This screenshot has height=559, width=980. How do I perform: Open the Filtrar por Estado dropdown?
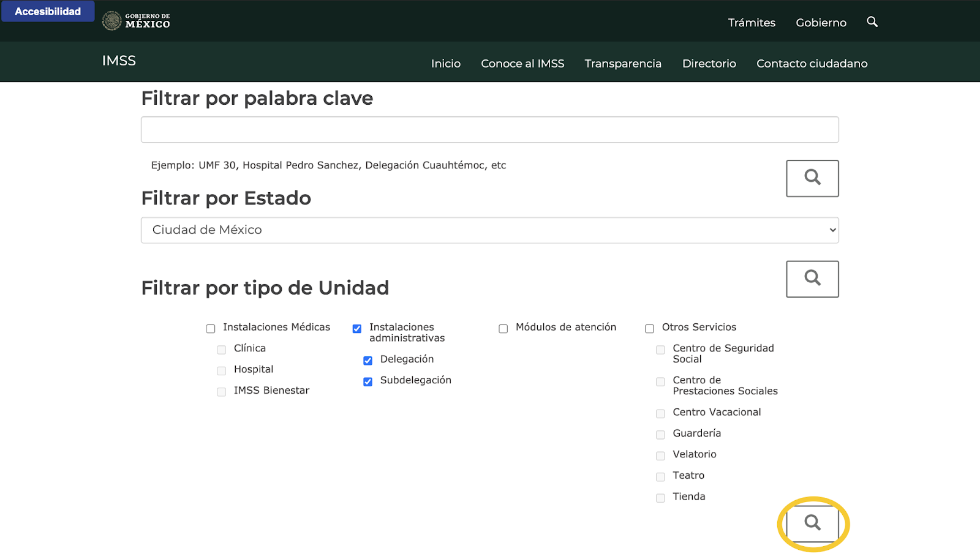[x=489, y=230]
